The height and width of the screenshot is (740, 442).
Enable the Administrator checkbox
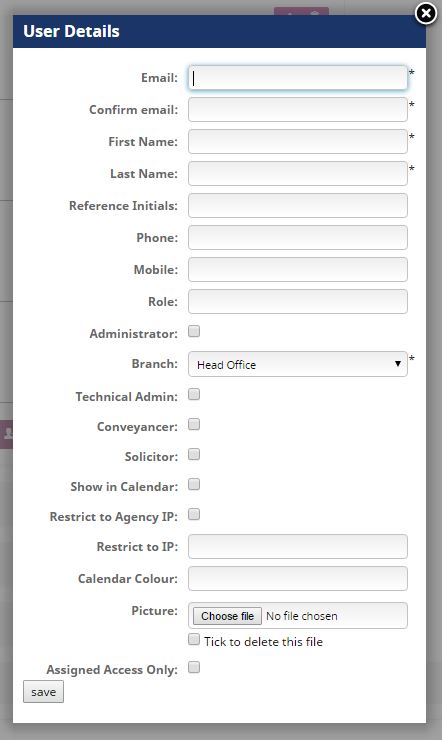pyautogui.click(x=194, y=331)
